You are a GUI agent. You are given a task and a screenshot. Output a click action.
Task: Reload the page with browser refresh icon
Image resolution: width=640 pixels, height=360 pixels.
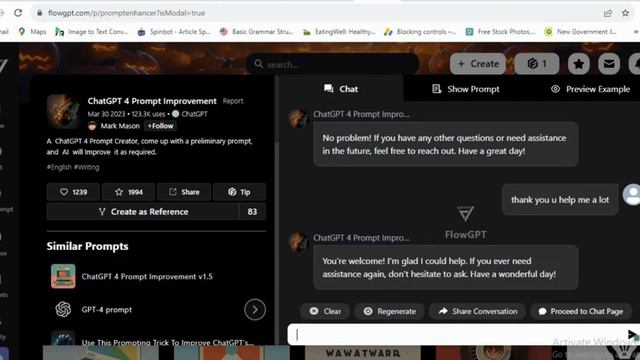(18, 13)
